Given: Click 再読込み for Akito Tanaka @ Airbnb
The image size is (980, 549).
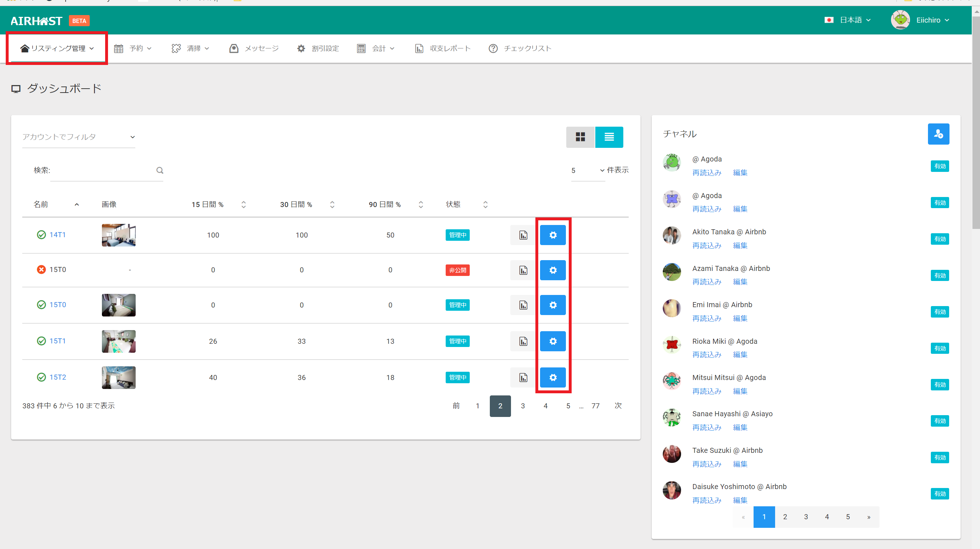Looking at the screenshot, I should [707, 246].
